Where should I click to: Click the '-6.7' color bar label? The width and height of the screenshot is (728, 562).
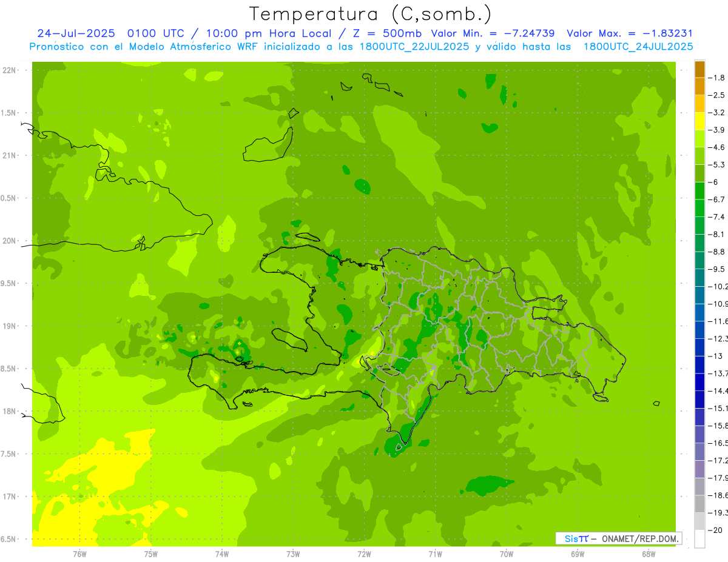[717, 199]
